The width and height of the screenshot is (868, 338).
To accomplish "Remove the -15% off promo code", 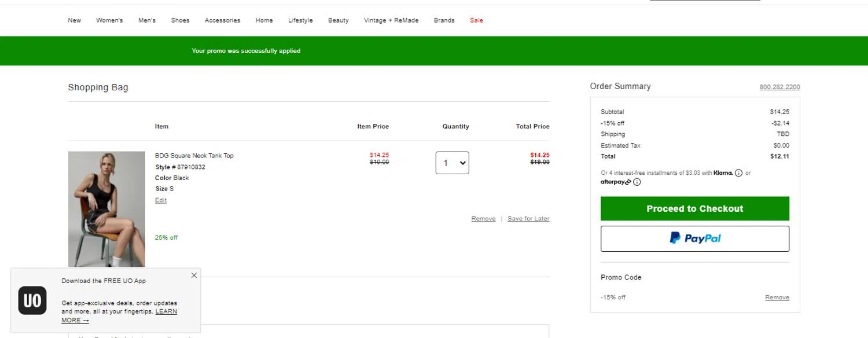I will [x=777, y=297].
